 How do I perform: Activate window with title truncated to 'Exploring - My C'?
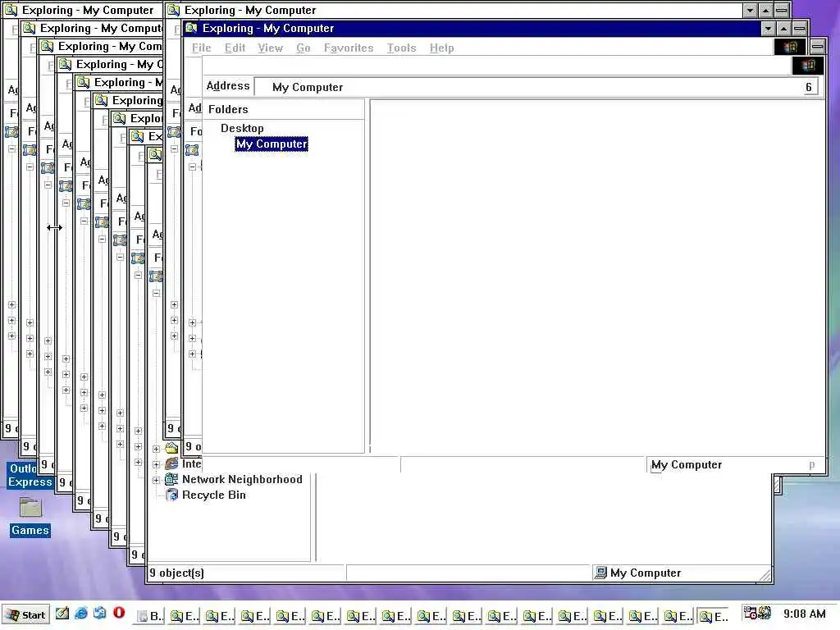[x=111, y=65]
